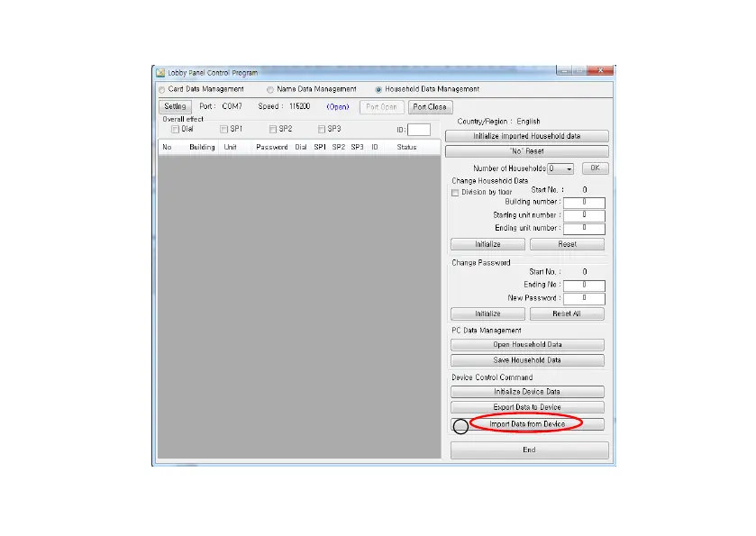Image resolution: width=756 pixels, height=536 pixels.
Task: Click Initialize under Change Password
Action: coord(487,313)
